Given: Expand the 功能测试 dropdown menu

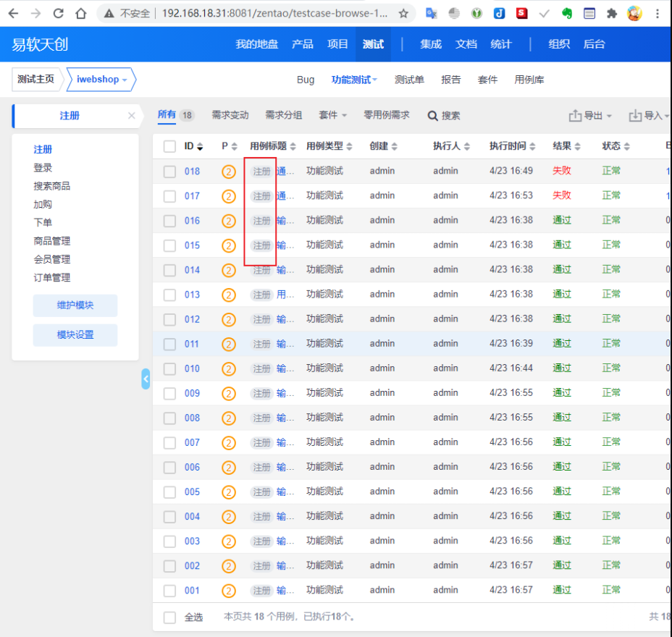Looking at the screenshot, I should click(x=354, y=80).
